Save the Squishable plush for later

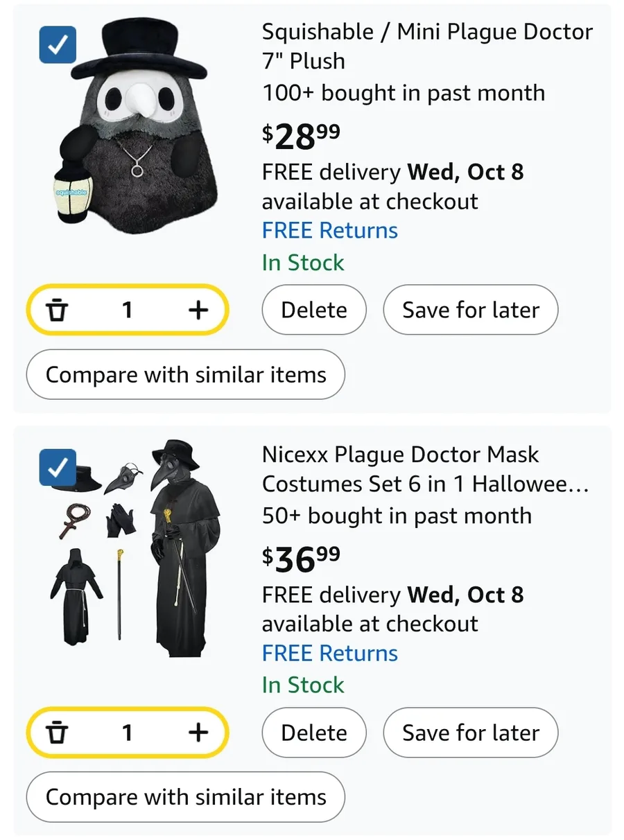[471, 310]
